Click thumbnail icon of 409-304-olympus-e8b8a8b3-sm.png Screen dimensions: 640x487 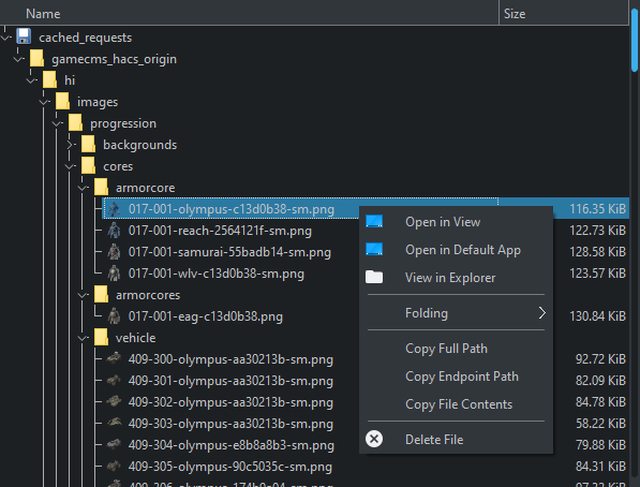point(114,445)
